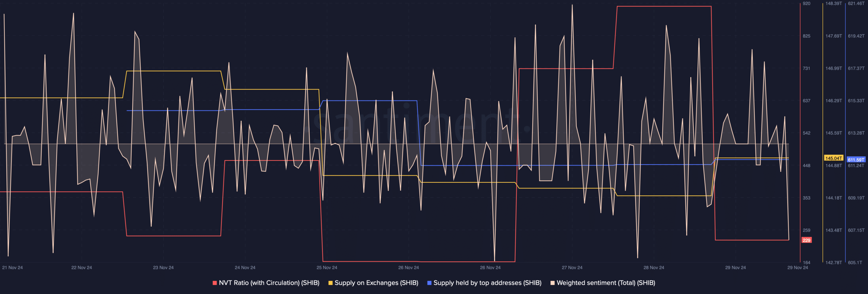This screenshot has height=294, width=868.
Task: Toggle Supply held by top addresses (SHIB) label
Action: [x=487, y=283]
